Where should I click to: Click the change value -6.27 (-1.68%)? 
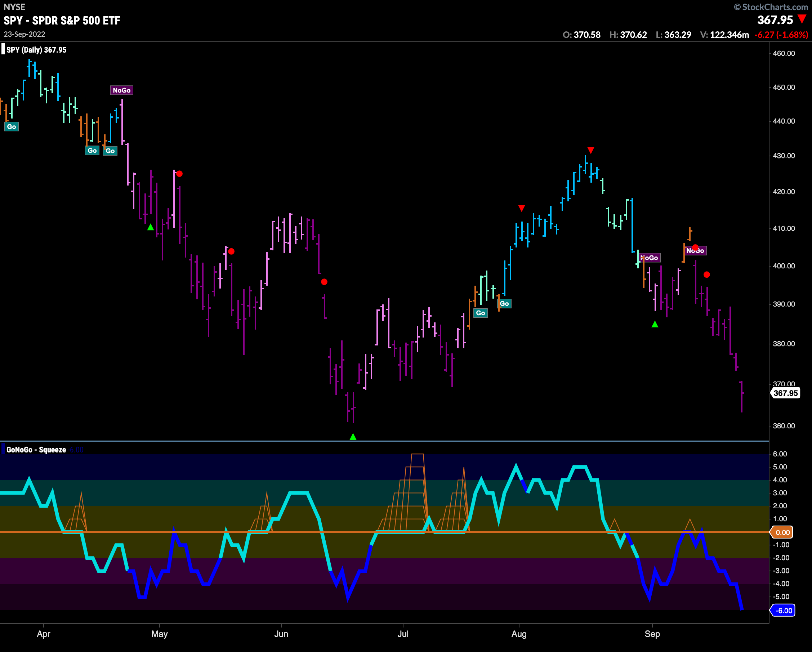pos(781,35)
